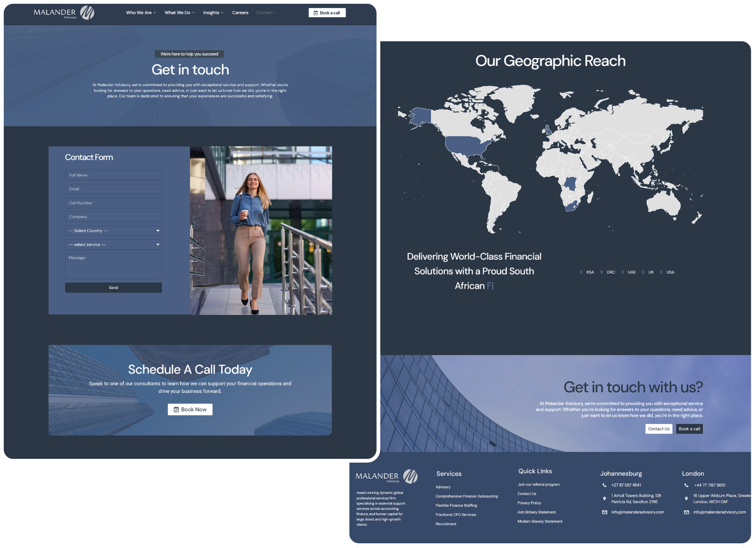Click the Book Now button
Viewport: 756px width, 548px height.
190,410
